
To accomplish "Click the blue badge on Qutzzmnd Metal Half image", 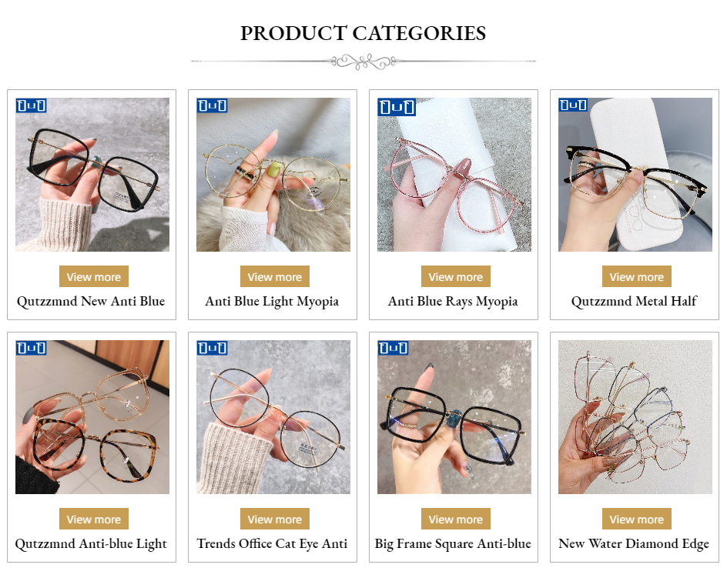I will pos(573,105).
